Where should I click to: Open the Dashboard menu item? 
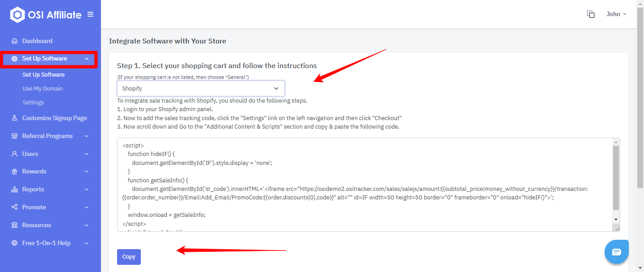(37, 41)
